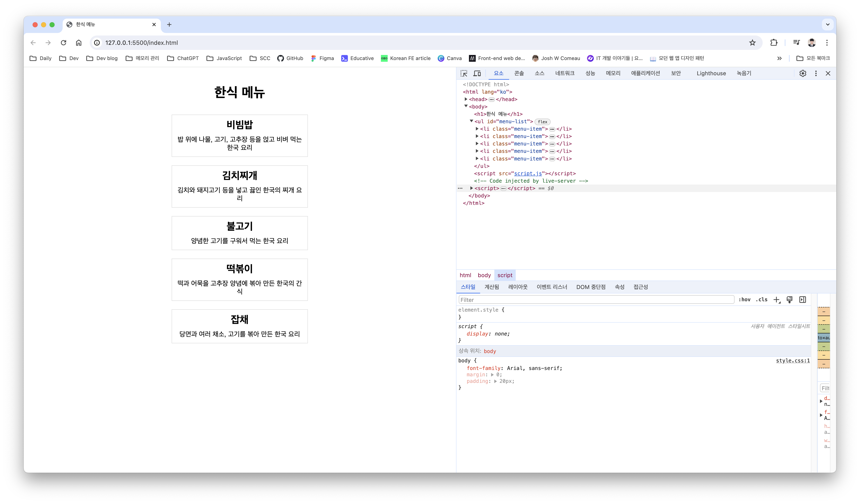Open the Educative bookmark
The height and width of the screenshot is (504, 860).
[358, 58]
